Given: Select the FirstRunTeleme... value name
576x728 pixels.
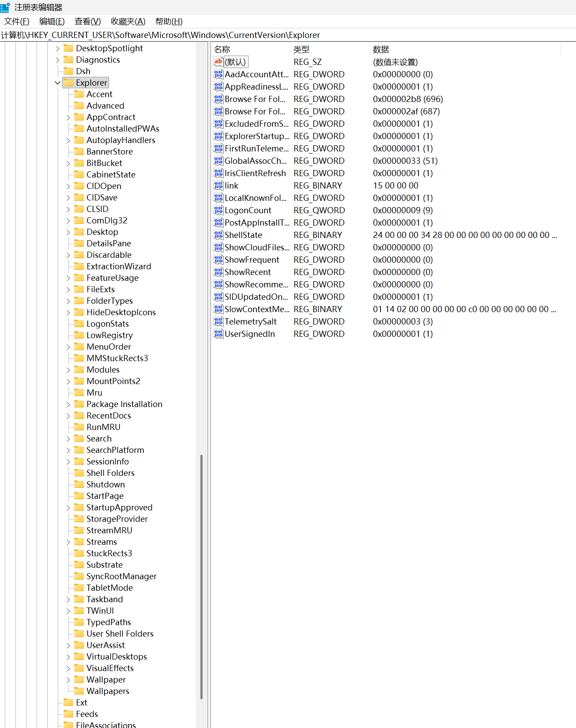Looking at the screenshot, I should pyautogui.click(x=256, y=148).
